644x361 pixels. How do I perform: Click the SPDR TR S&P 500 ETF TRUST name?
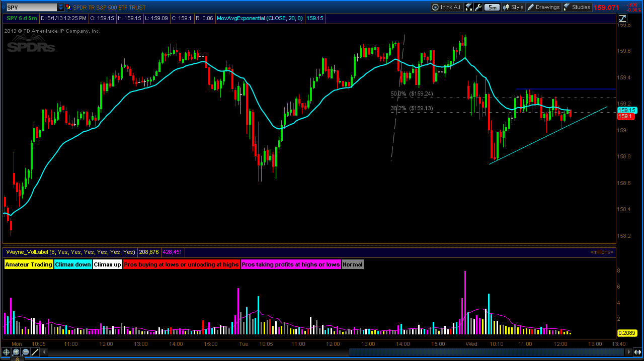109,8
